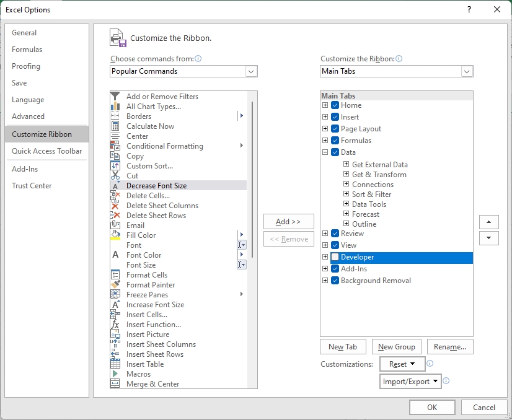The height and width of the screenshot is (420, 512).
Task: Click the Cancel button
Action: coord(484,407)
